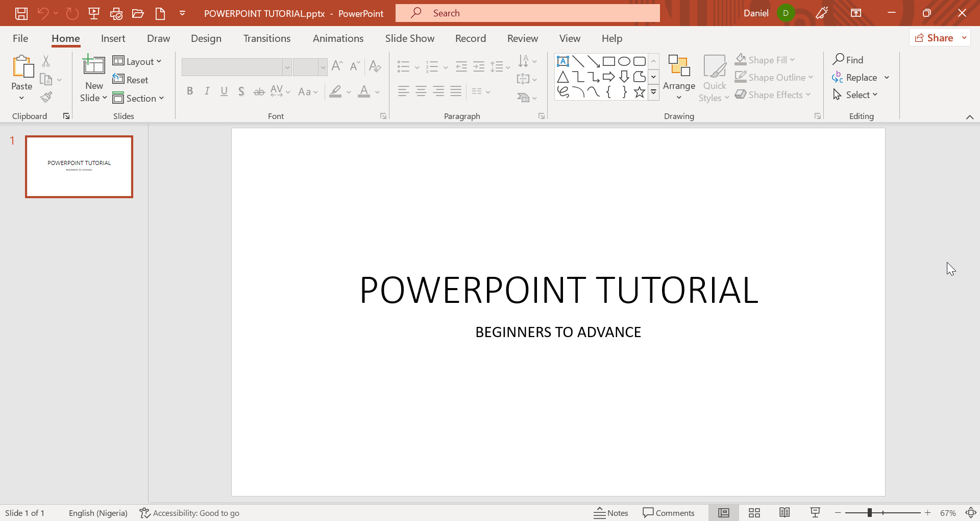Expand the Font Color dropdown arrow
Image resolution: width=980 pixels, height=521 pixels.
[376, 92]
